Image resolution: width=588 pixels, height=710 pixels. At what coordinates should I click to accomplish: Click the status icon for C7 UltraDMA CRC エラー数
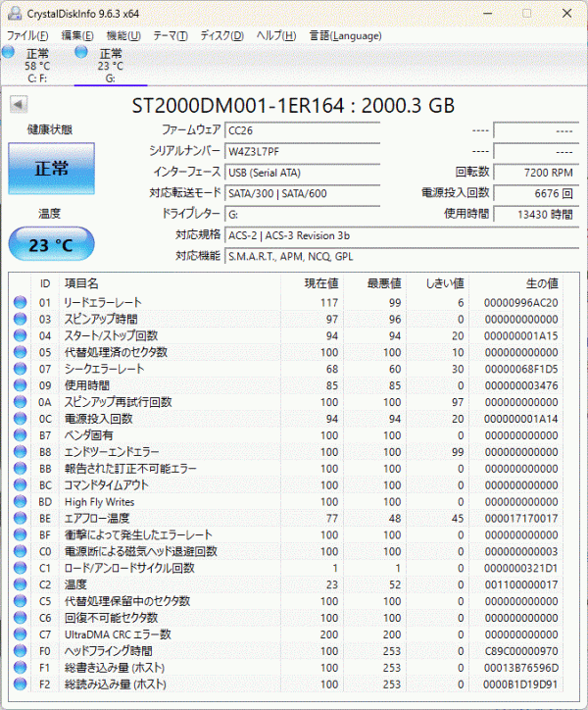click(x=20, y=634)
